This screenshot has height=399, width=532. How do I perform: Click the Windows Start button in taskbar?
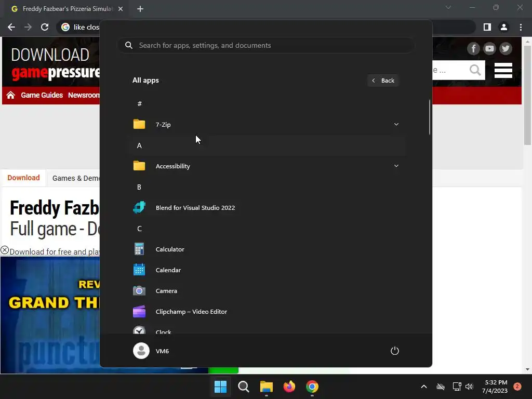coord(220,387)
